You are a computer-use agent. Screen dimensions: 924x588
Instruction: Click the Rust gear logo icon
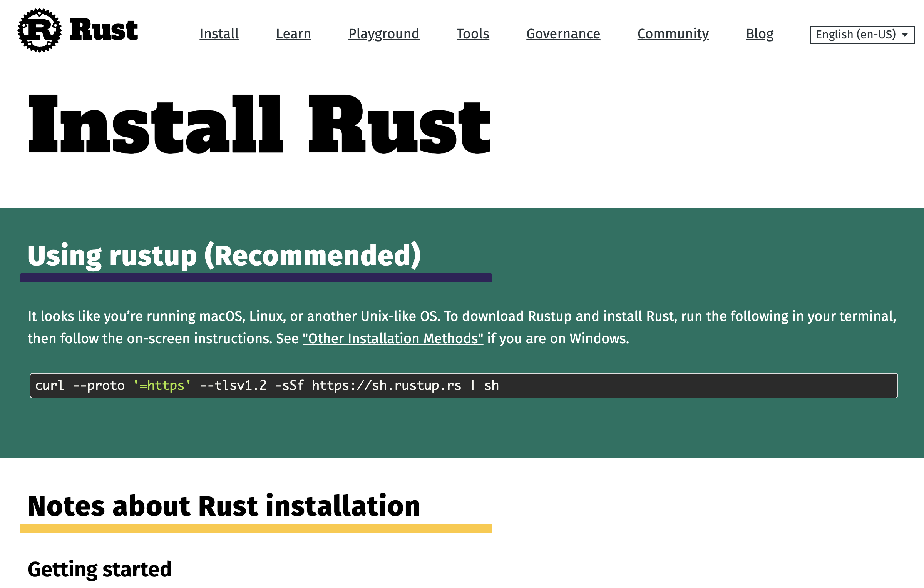click(x=40, y=30)
